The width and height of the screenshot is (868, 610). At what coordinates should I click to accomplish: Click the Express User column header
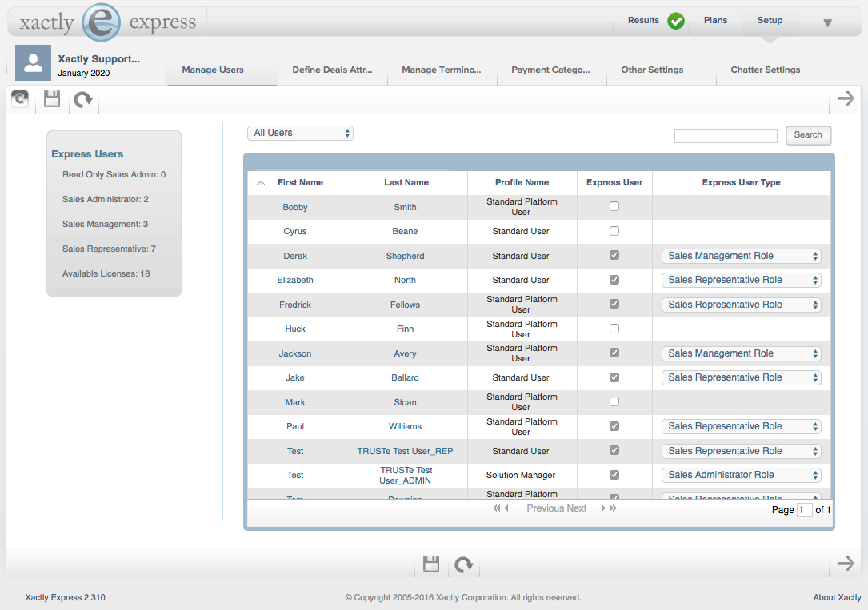[x=614, y=182]
